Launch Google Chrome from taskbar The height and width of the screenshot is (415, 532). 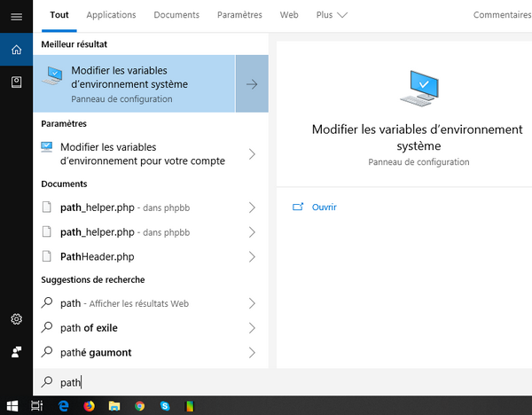pyautogui.click(x=139, y=406)
